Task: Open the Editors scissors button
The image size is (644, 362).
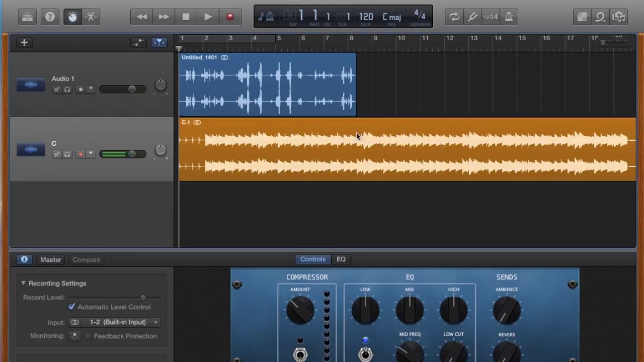Action: click(x=91, y=17)
